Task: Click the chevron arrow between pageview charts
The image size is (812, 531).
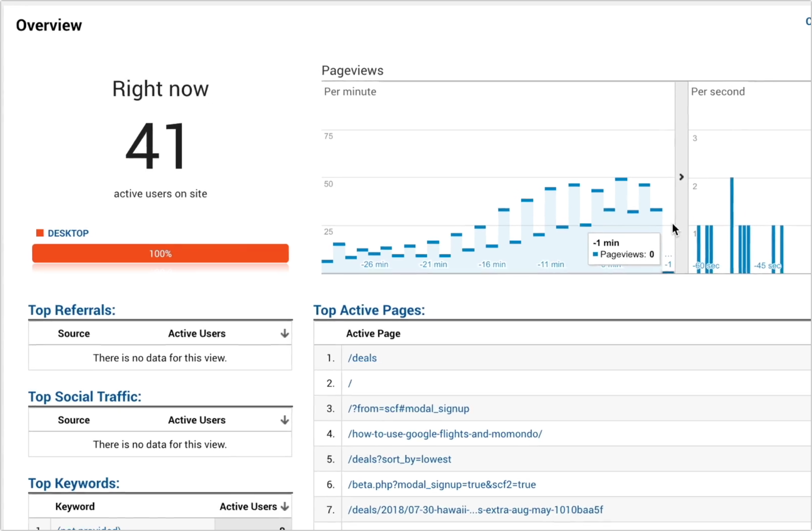Action: point(681,177)
